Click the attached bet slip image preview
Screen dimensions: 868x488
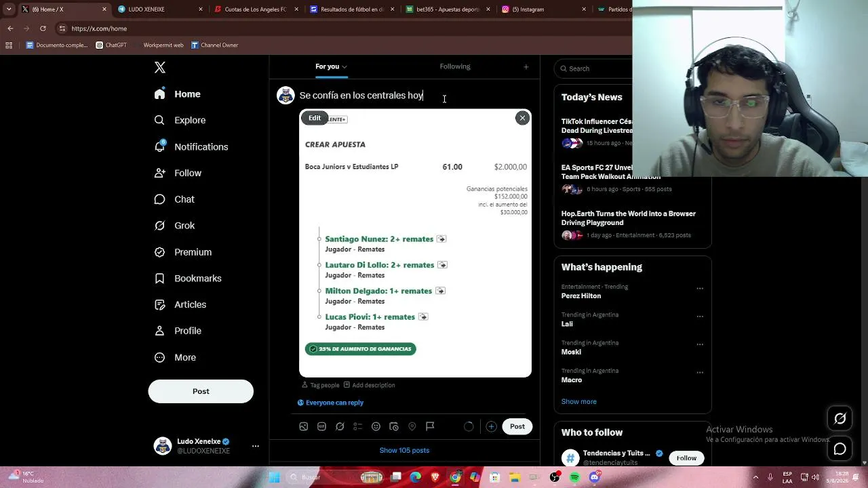pyautogui.click(x=415, y=244)
